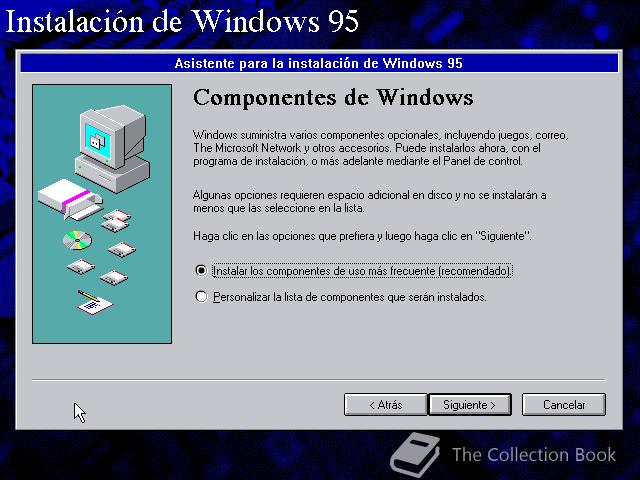Click the Siguiente button
640x480 pixels.
click(470, 404)
